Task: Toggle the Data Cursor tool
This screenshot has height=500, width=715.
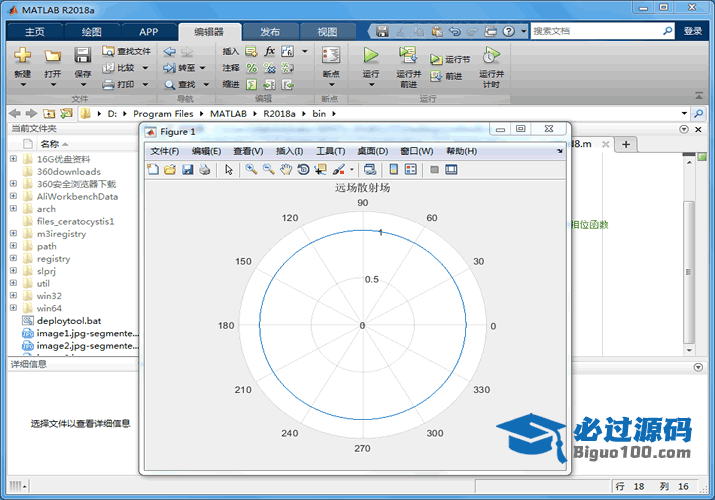Action: (x=321, y=169)
